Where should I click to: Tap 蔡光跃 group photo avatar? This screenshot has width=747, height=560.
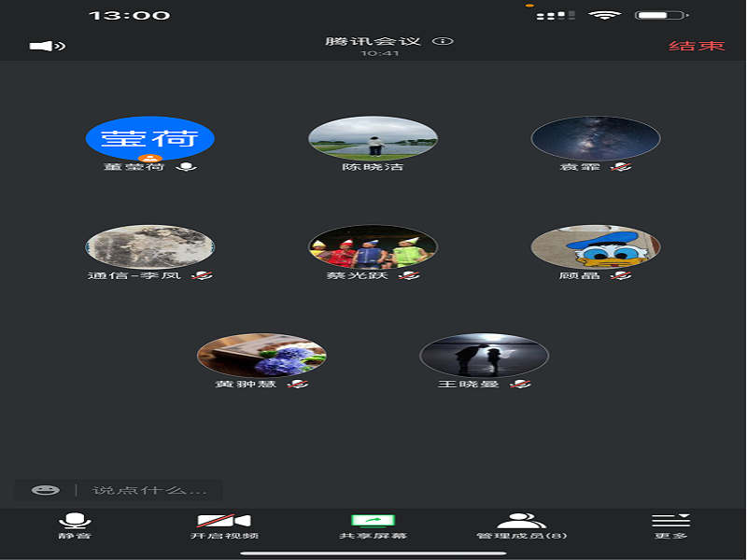373,246
